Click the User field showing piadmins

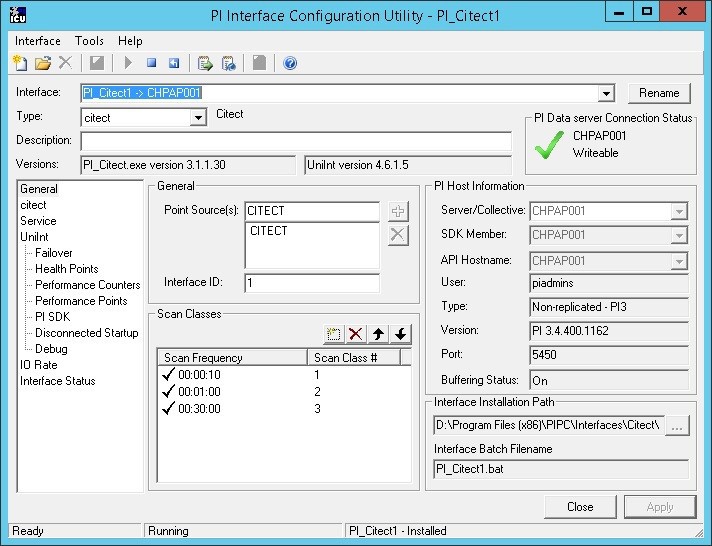[x=609, y=283]
